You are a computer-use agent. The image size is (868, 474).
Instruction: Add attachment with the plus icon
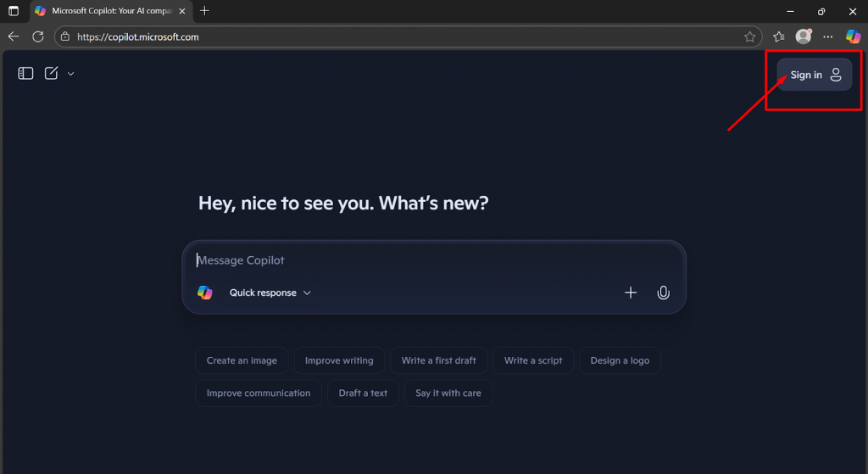[x=631, y=293]
